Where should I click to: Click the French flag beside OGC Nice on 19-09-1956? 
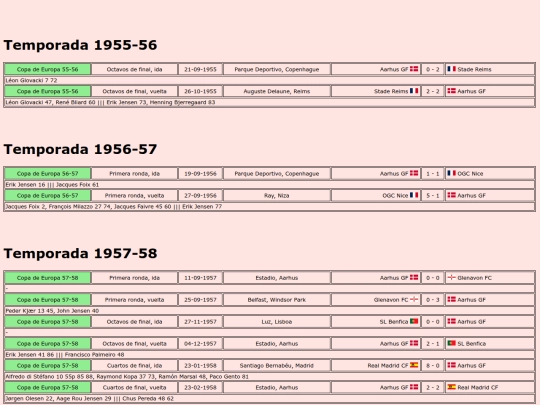coord(451,173)
